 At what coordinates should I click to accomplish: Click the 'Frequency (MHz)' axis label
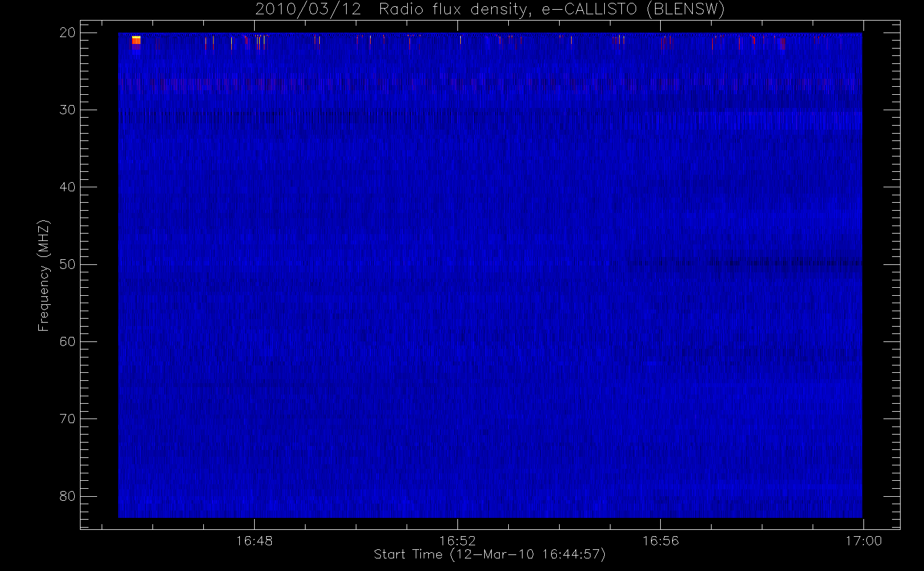tap(43, 275)
